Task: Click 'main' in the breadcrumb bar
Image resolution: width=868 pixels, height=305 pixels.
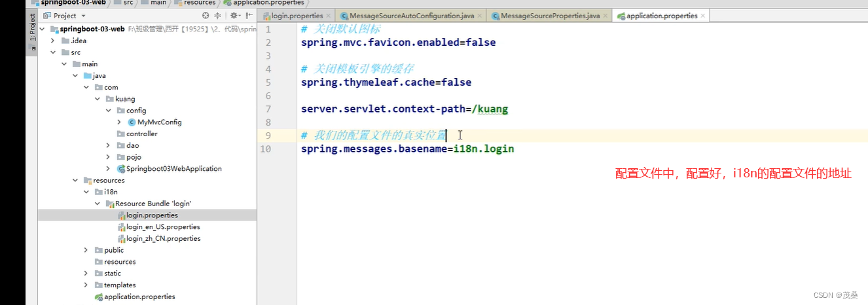Action: [159, 3]
